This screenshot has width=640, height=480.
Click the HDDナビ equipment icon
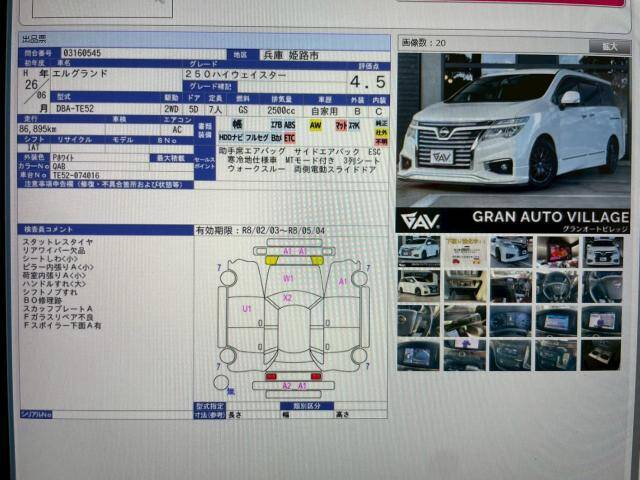tap(230, 137)
